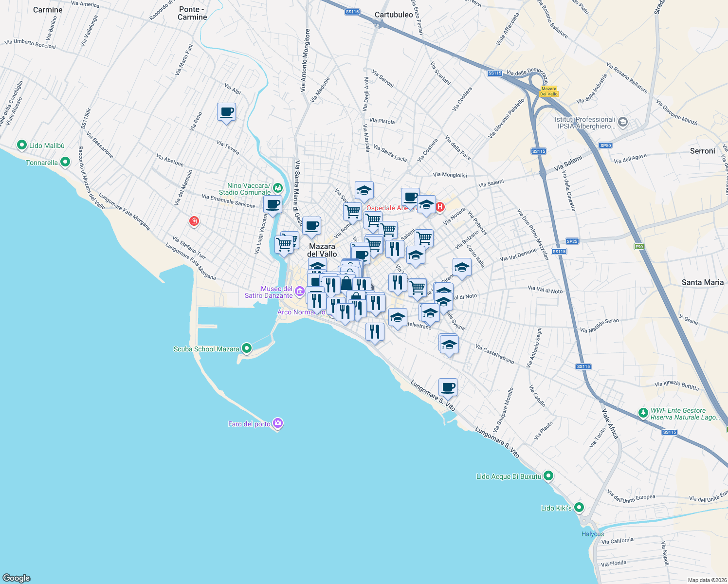
Task: Click the cafe marker near Via Alpi
Action: pyautogui.click(x=226, y=112)
